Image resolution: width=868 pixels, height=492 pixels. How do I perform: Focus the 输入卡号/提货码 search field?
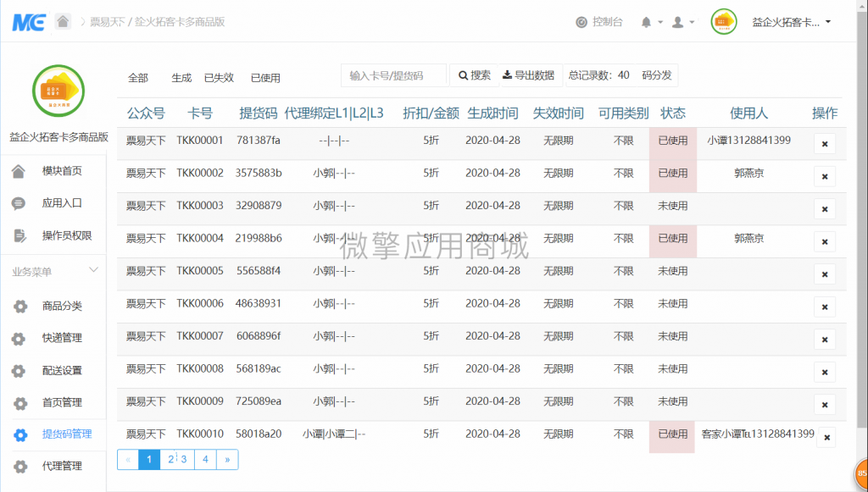393,75
